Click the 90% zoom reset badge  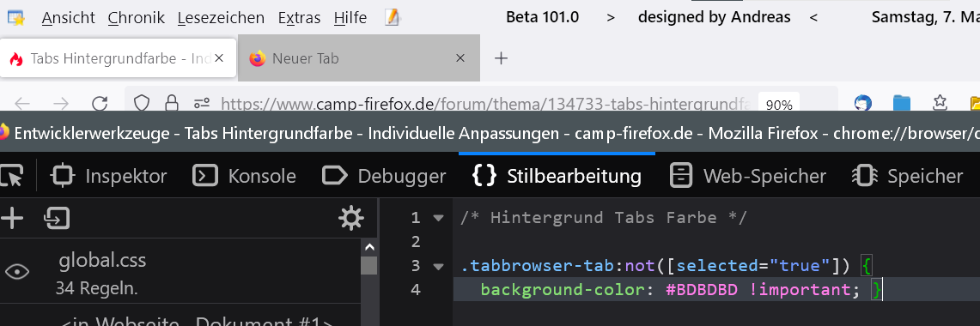point(779,105)
